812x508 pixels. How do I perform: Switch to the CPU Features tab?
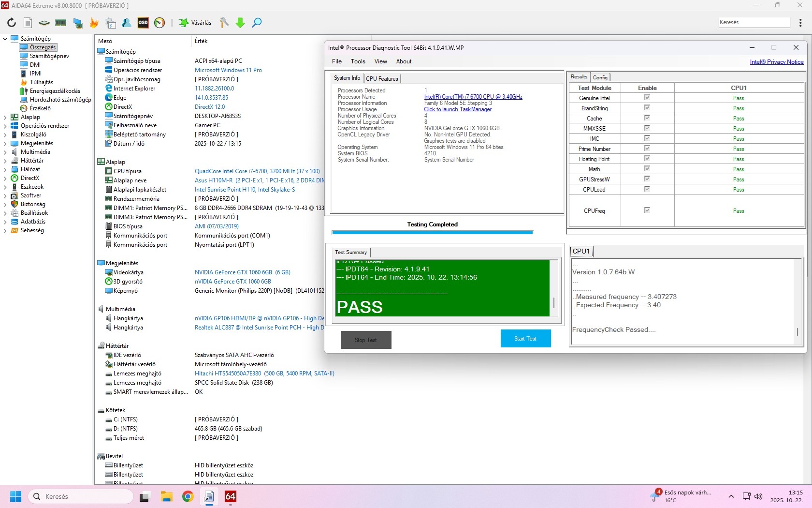pos(382,78)
